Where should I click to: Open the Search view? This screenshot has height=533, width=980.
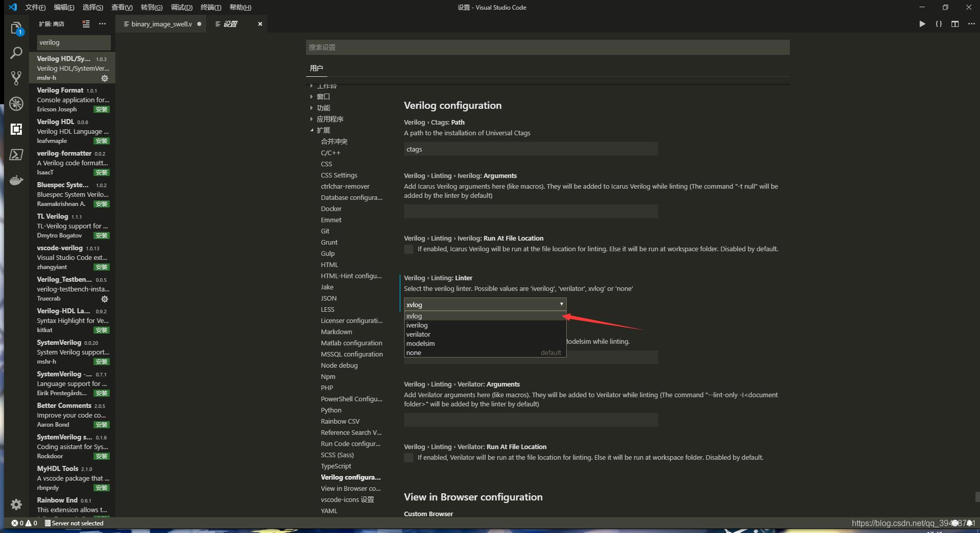(x=16, y=53)
